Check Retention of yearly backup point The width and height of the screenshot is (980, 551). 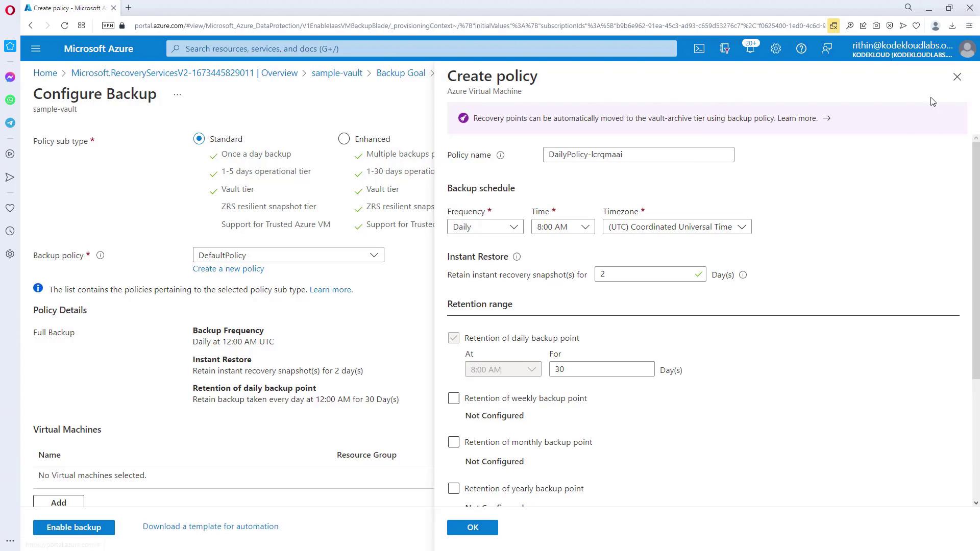[x=453, y=489]
